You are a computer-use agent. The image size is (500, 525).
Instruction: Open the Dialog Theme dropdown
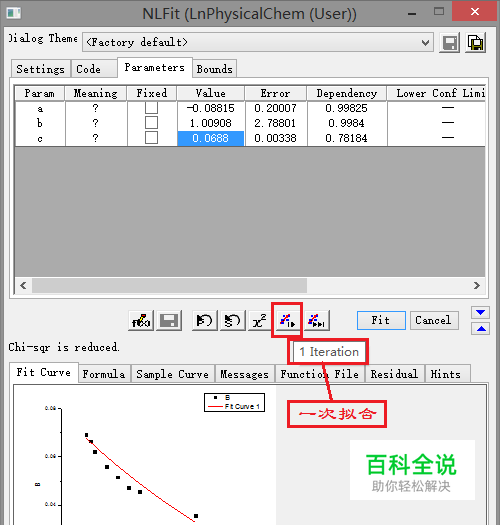(x=425, y=43)
